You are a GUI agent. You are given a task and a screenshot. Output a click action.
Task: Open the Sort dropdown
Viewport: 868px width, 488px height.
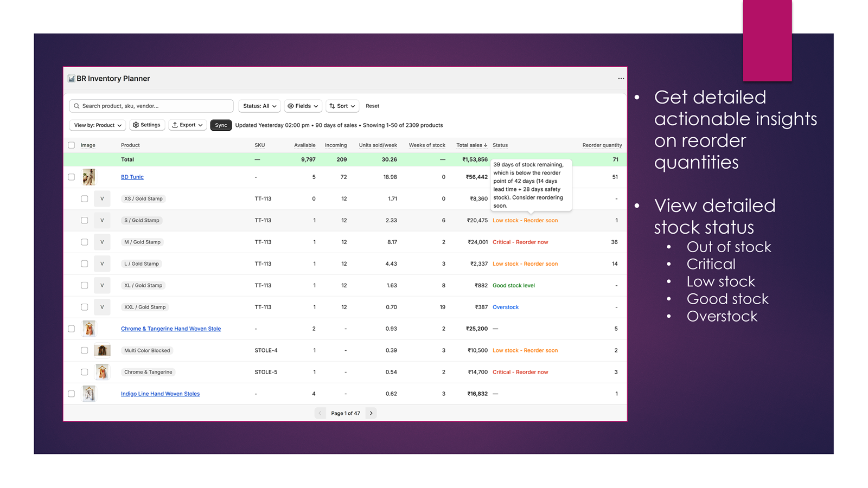(342, 106)
